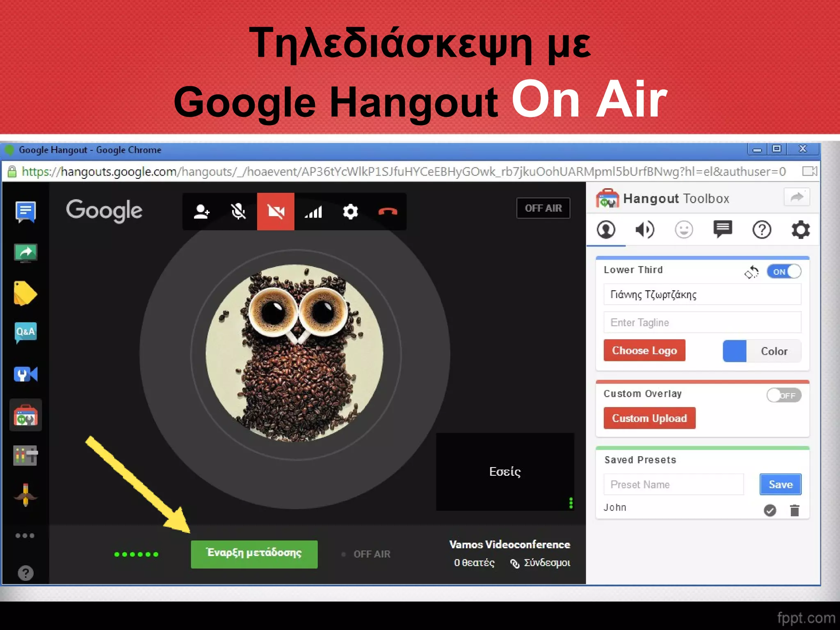Click the 0 θεατές viewer count
This screenshot has width=840, height=630.
click(x=474, y=563)
